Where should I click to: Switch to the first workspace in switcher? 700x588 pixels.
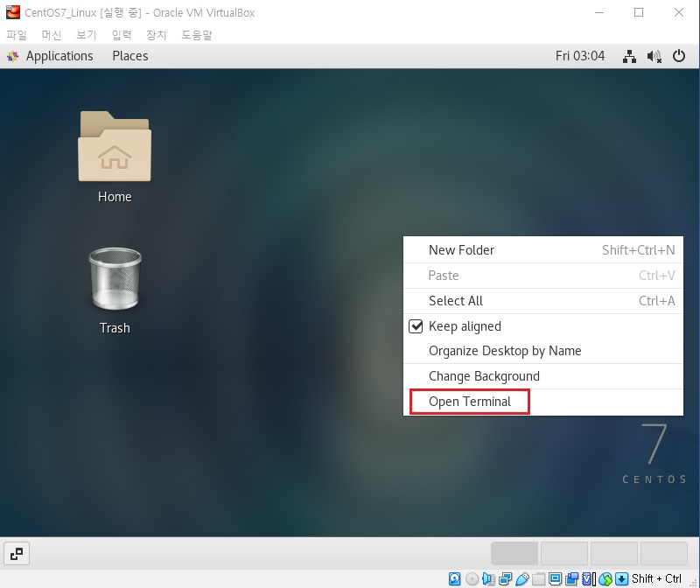514,554
